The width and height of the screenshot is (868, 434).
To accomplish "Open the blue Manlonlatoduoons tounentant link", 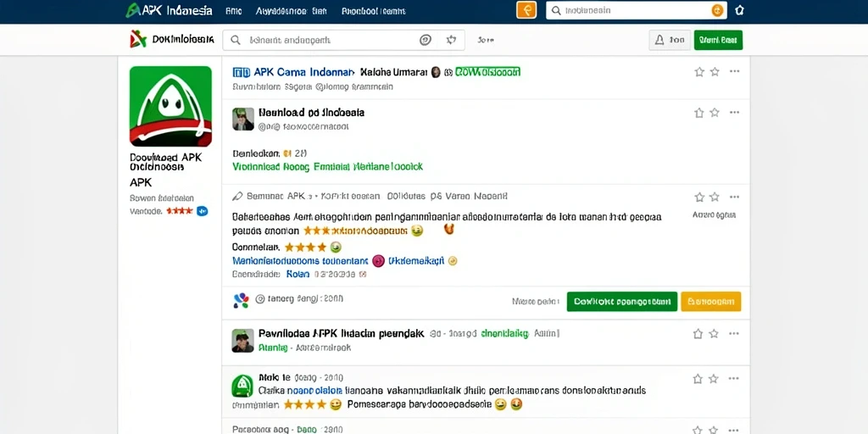I will pos(300,261).
